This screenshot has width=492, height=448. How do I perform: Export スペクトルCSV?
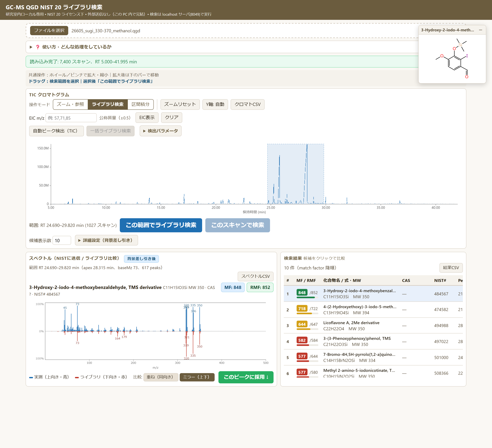pyautogui.click(x=255, y=276)
